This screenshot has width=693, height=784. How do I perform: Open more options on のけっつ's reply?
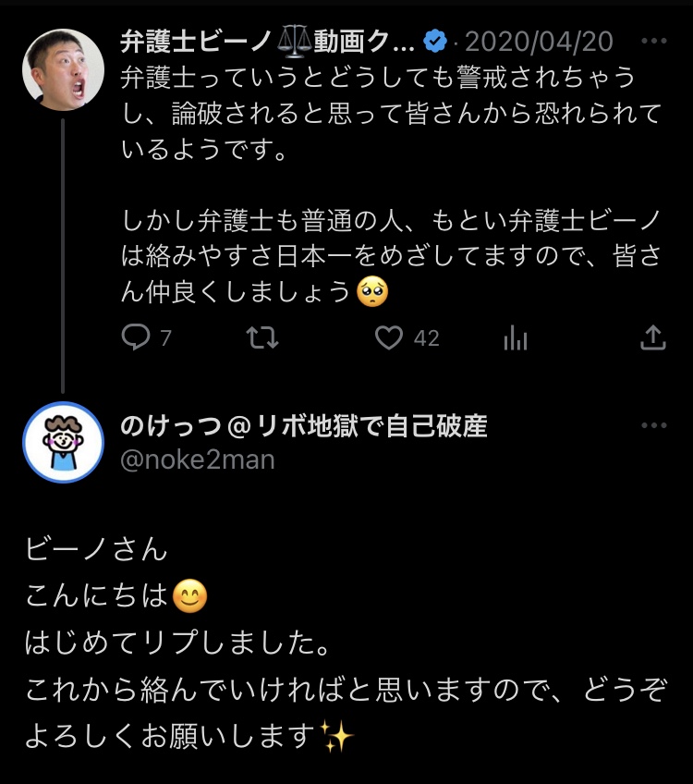point(653,425)
